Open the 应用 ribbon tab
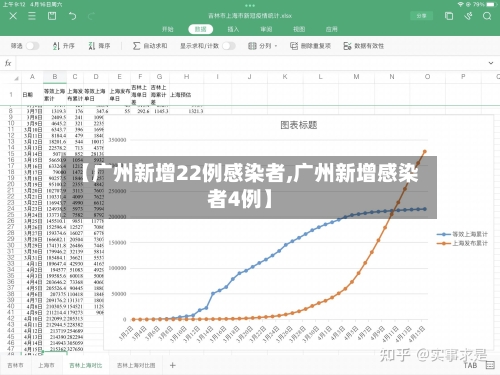 [332, 29]
